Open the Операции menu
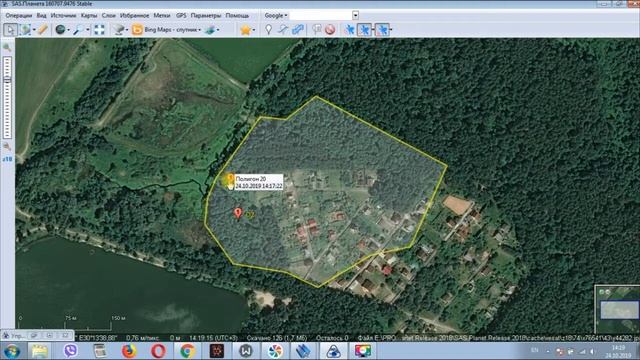The image size is (640, 360). 19,16
